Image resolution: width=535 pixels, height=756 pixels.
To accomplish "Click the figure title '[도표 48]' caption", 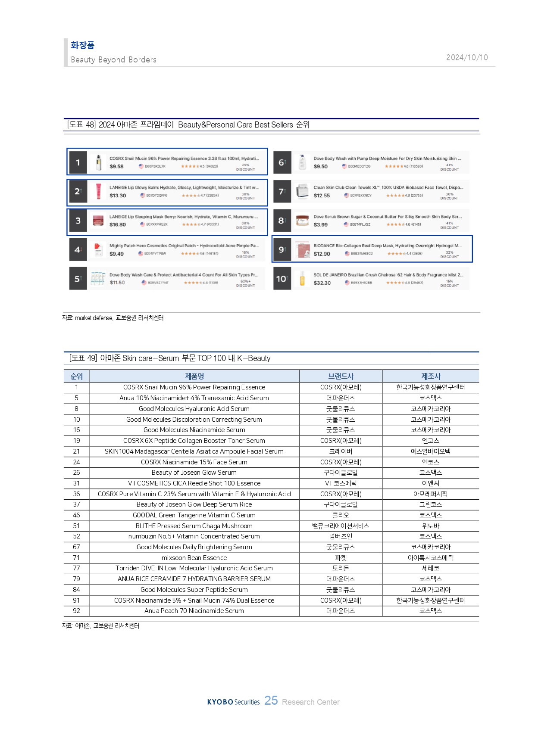I will (x=188, y=125).
